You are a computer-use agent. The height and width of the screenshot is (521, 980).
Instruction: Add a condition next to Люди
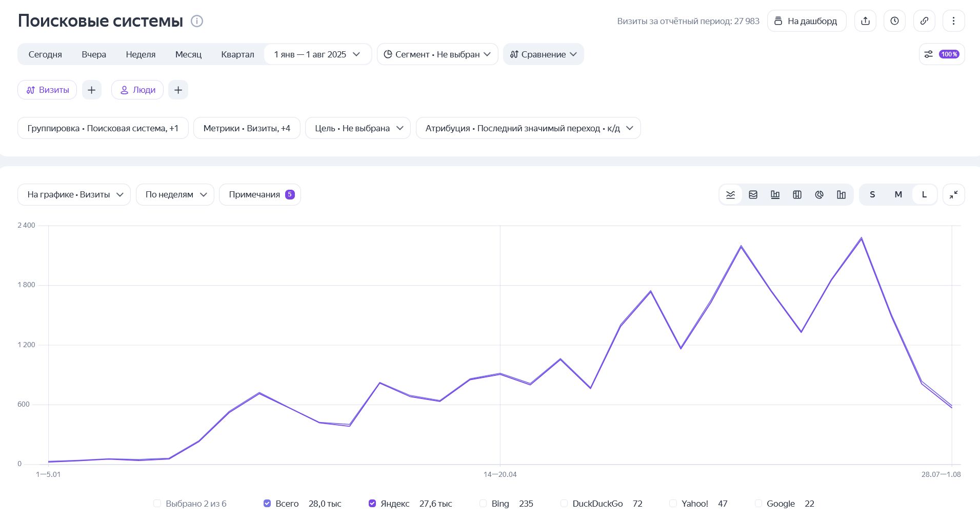point(178,90)
